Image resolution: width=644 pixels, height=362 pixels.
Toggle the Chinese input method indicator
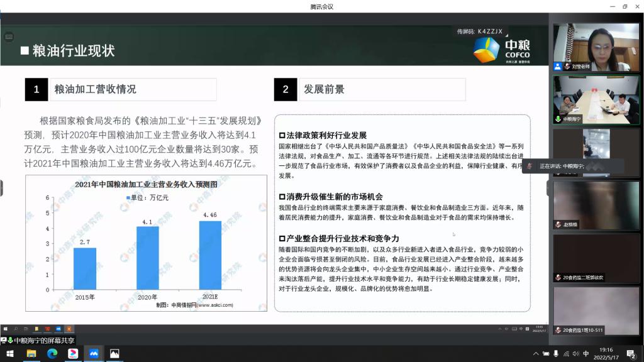[586, 354]
